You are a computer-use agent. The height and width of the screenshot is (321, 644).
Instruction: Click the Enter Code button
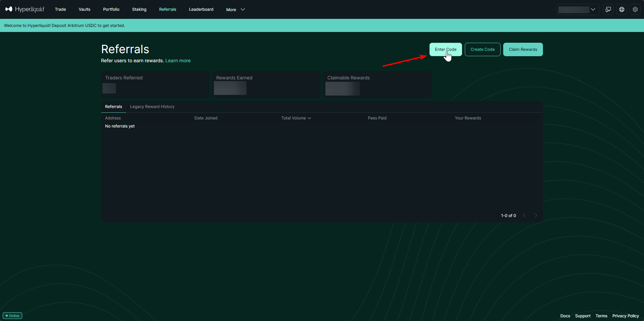pyautogui.click(x=446, y=49)
